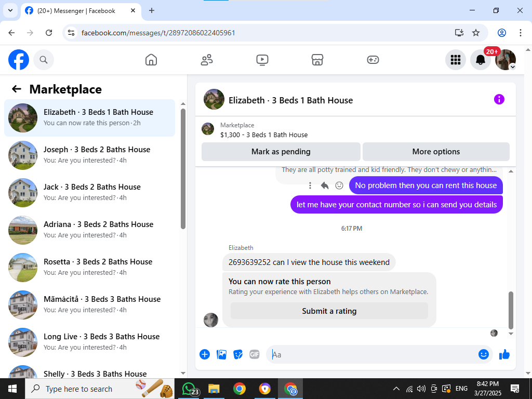
Task: Open conversation info purple icon
Action: pyautogui.click(x=499, y=99)
